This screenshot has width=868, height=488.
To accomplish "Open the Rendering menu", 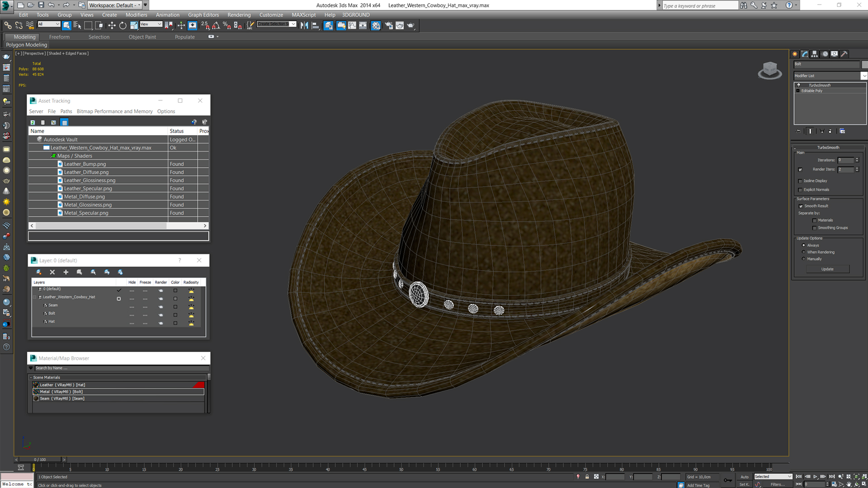I will pos(239,15).
